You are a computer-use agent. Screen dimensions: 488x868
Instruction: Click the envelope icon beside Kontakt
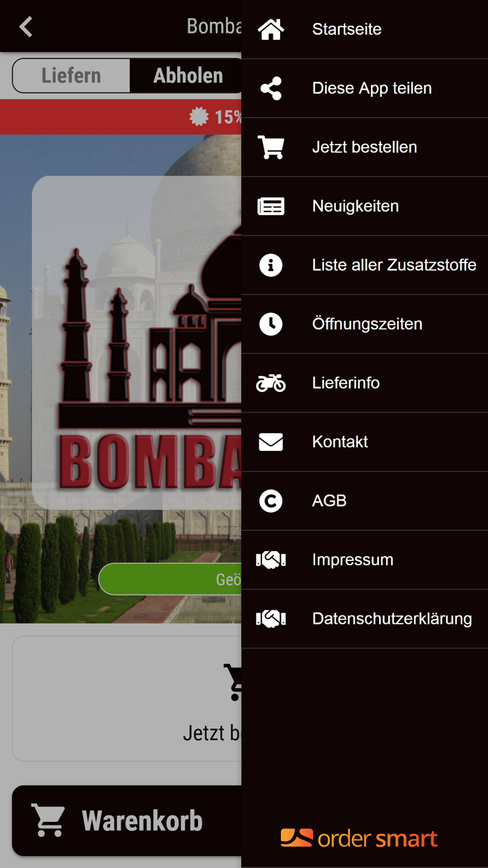pyautogui.click(x=270, y=442)
